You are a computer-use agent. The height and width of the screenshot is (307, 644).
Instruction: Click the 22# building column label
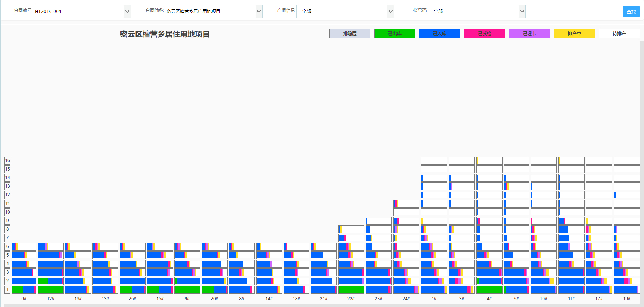click(x=351, y=299)
